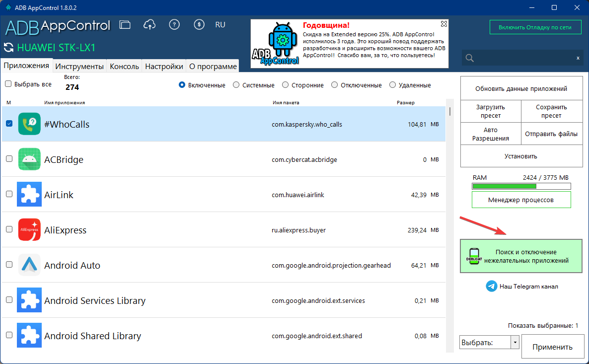Click Загрузить пресет button
Image resolution: width=589 pixels, height=364 pixels.
tap(491, 111)
